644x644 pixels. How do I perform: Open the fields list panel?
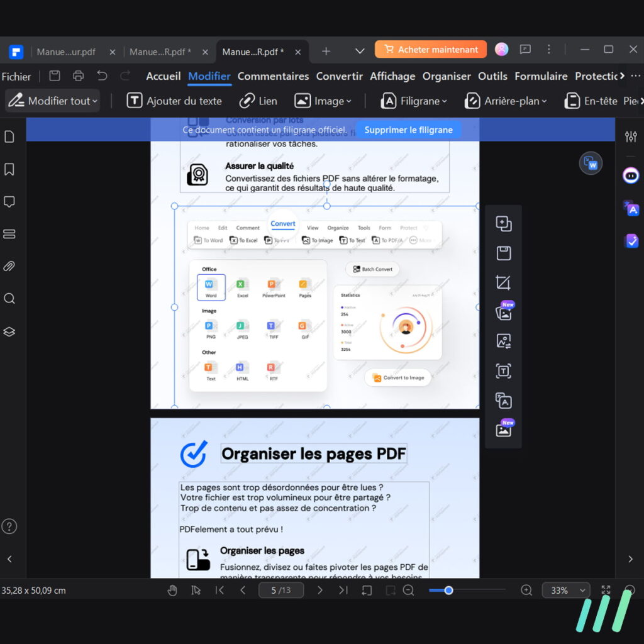pos(9,234)
